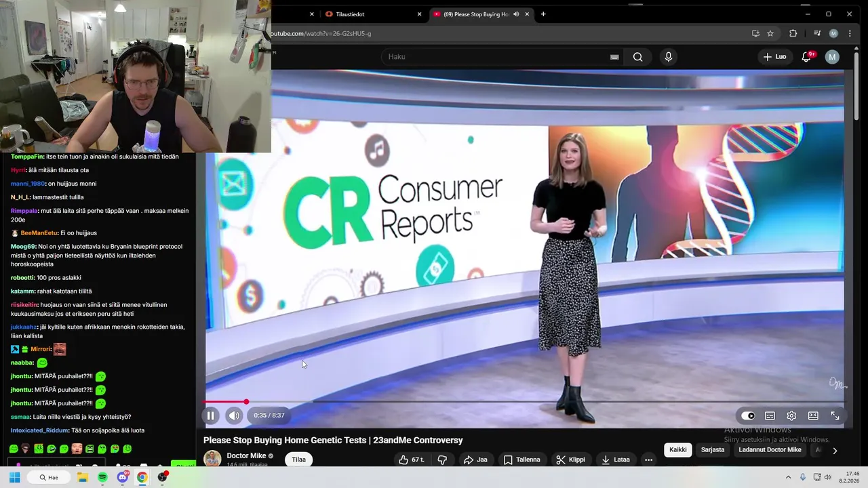
Task: Open the Windows Start menu
Action: 14,477
